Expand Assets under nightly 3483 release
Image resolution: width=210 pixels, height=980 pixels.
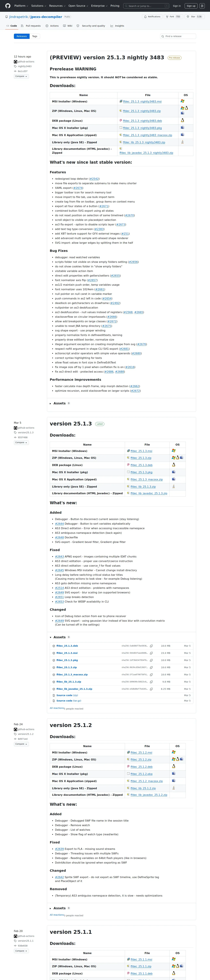[60, 403]
